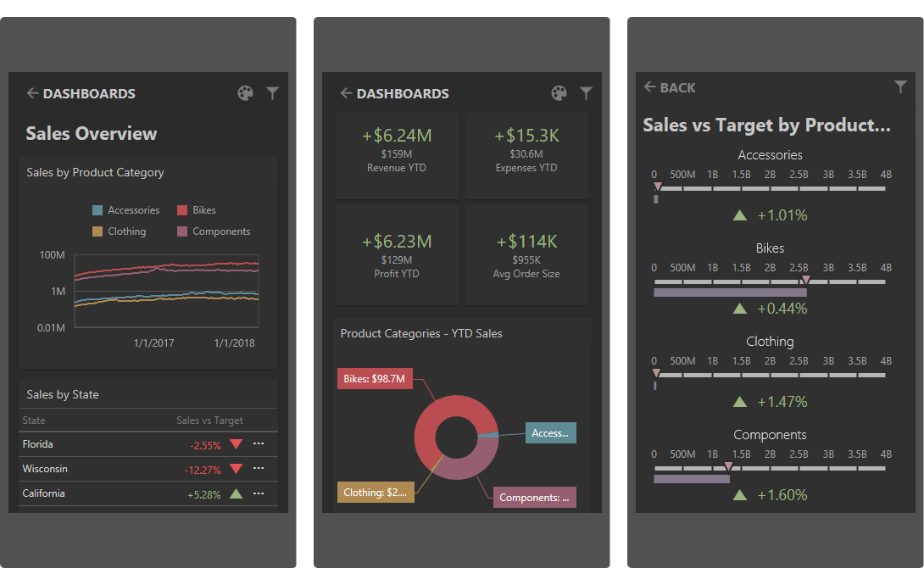Click the +5.28% value for California
Viewport: 924px width, 585px height.
[x=204, y=495]
